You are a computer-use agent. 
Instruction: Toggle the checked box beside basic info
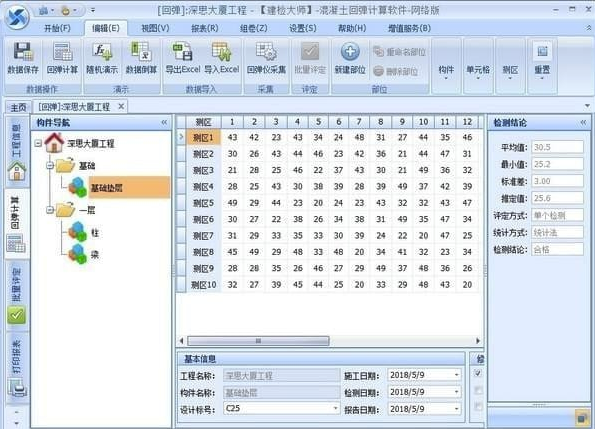(478, 373)
